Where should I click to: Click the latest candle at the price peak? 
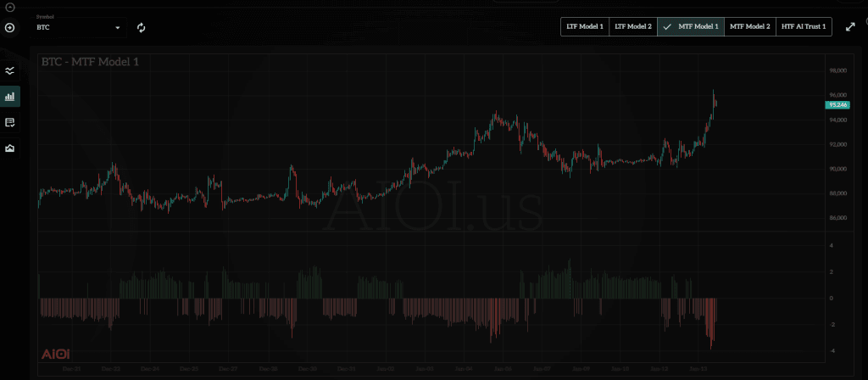(x=715, y=102)
